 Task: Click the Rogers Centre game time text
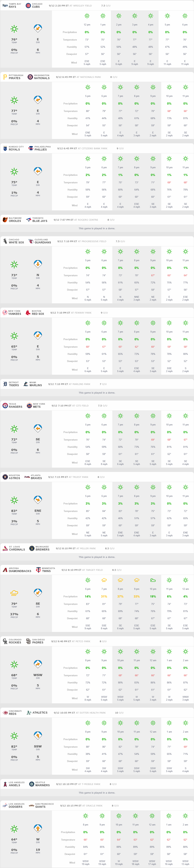pos(64,220)
